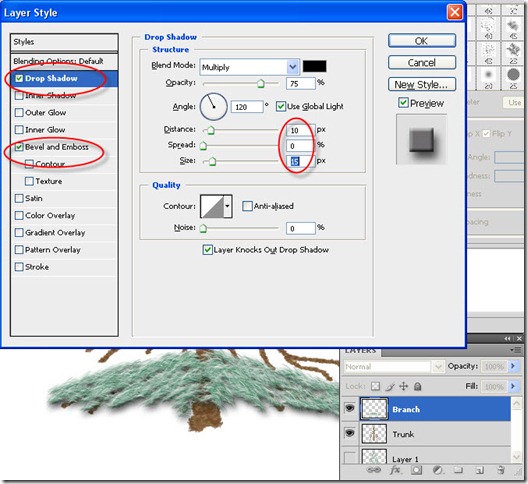
Task: Hide the Trunk layer with its eye icon
Action: 350,433
